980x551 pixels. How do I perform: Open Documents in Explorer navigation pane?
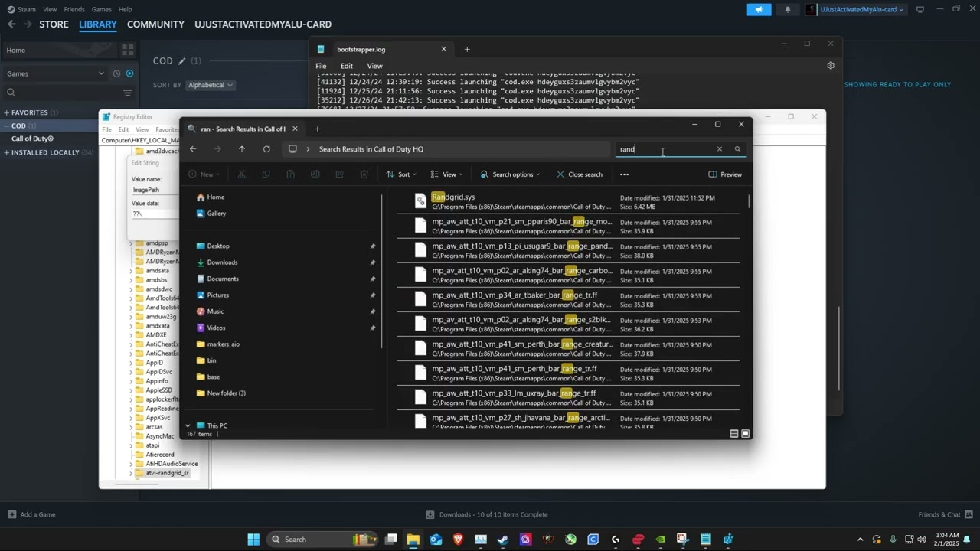click(x=223, y=279)
